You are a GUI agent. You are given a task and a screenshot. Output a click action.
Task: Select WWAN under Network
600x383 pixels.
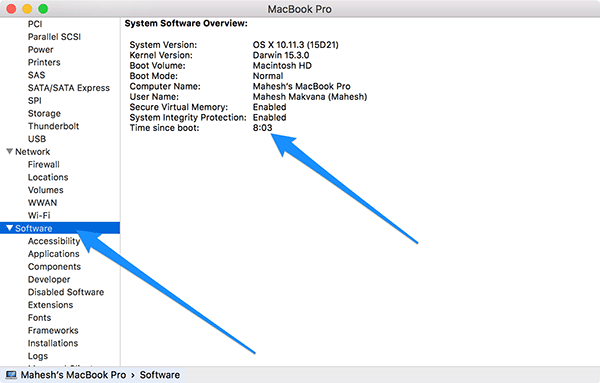pyautogui.click(x=42, y=203)
